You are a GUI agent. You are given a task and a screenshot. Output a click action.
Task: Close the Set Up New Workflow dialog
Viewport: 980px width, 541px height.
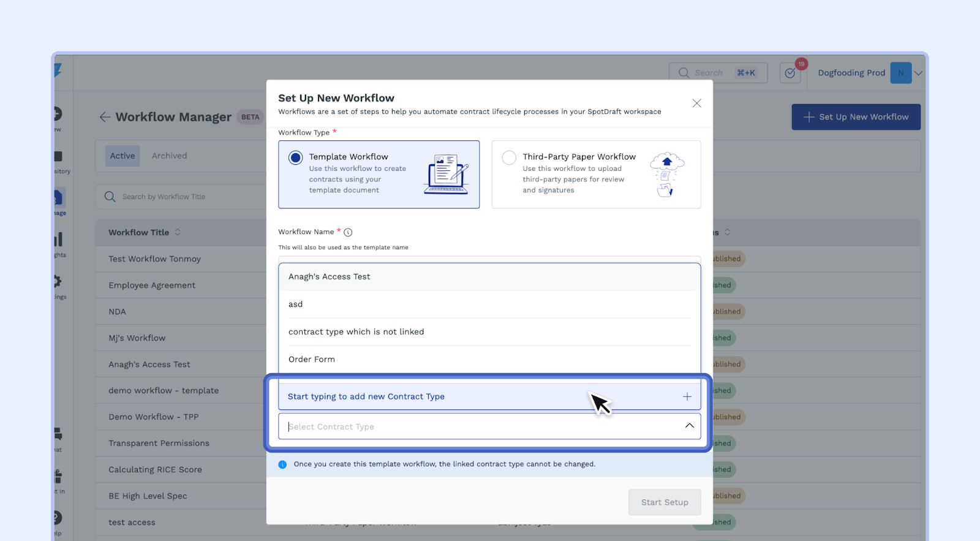coord(696,104)
